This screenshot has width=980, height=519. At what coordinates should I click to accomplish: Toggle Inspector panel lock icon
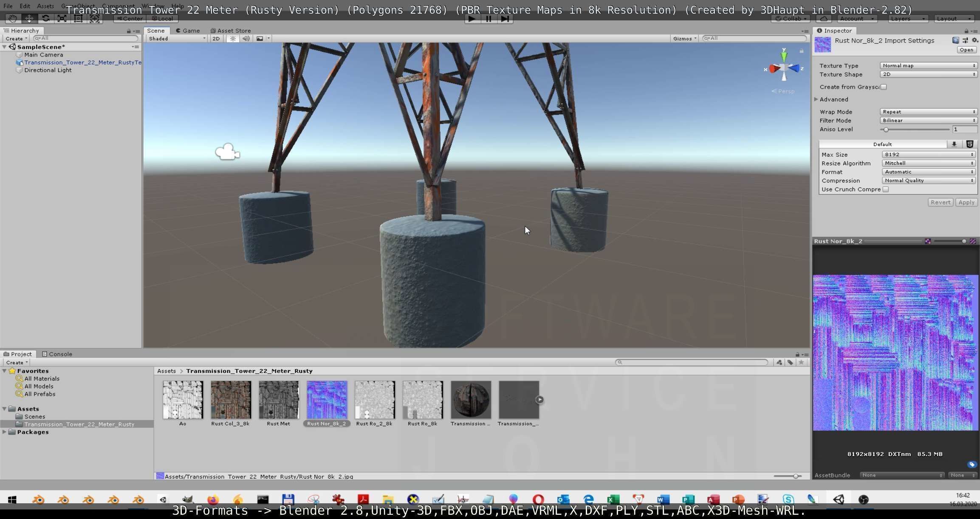tap(966, 31)
